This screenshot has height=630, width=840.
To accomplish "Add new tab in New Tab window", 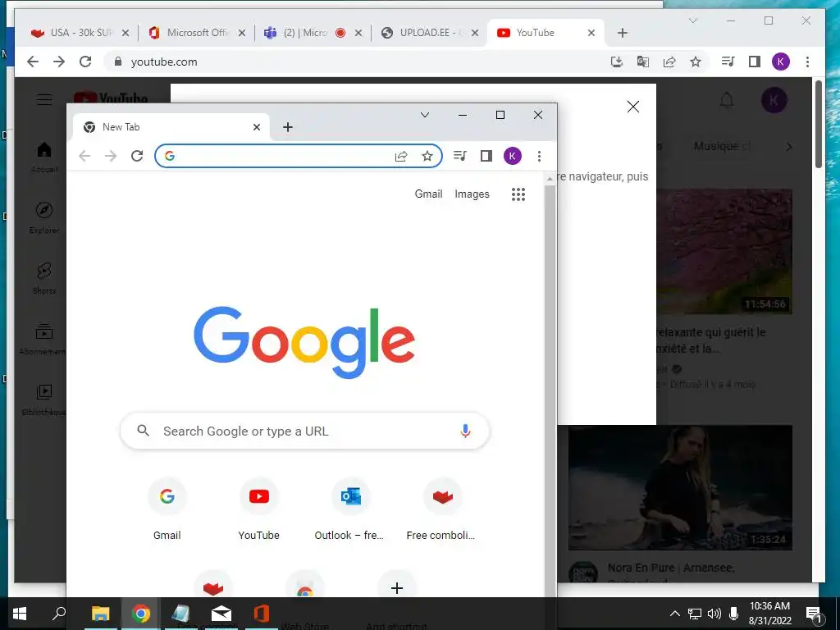I will click(x=288, y=127).
